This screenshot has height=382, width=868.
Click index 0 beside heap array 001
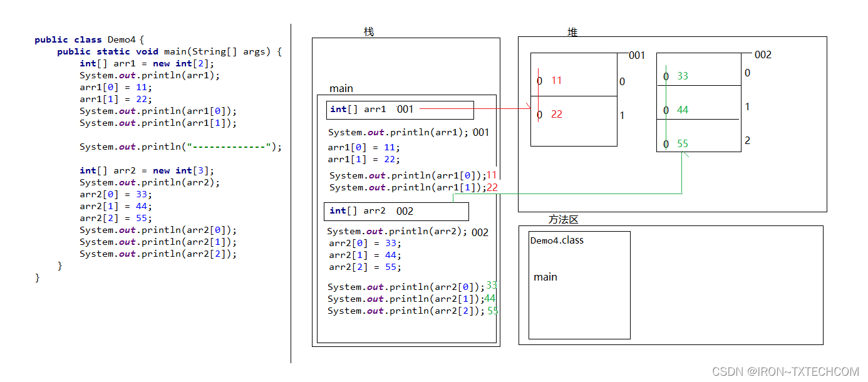click(622, 81)
